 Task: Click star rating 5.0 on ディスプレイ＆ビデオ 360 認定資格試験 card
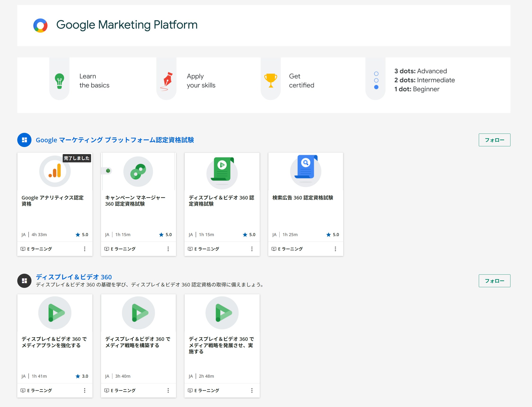[x=249, y=234]
